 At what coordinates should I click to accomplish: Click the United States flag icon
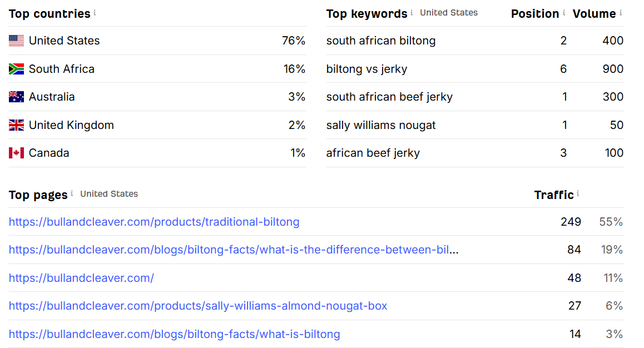click(x=16, y=41)
